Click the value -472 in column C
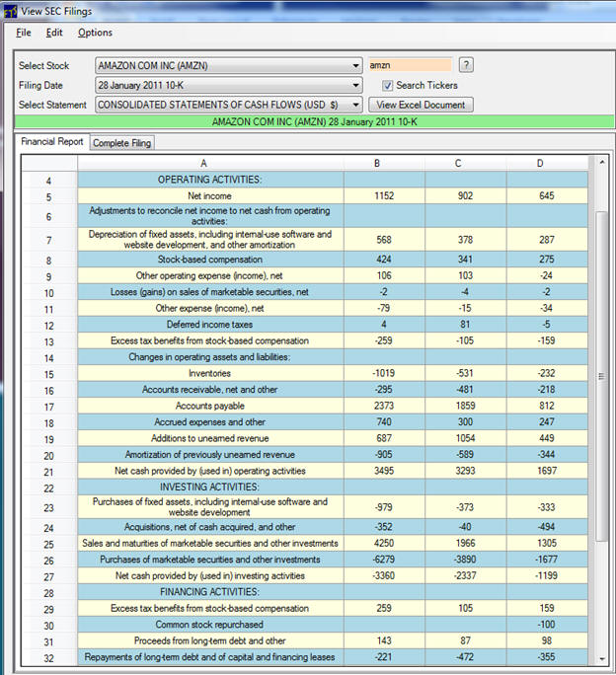Image resolution: width=616 pixels, height=675 pixels. click(x=466, y=657)
